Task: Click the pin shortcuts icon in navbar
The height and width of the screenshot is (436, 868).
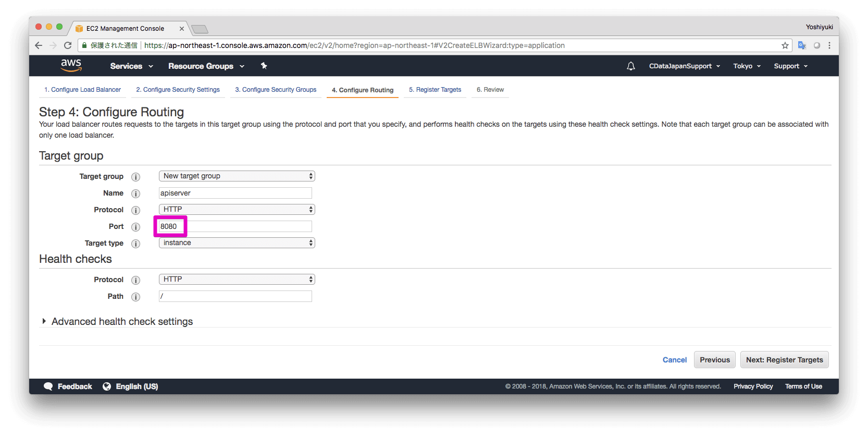Action: tap(264, 66)
